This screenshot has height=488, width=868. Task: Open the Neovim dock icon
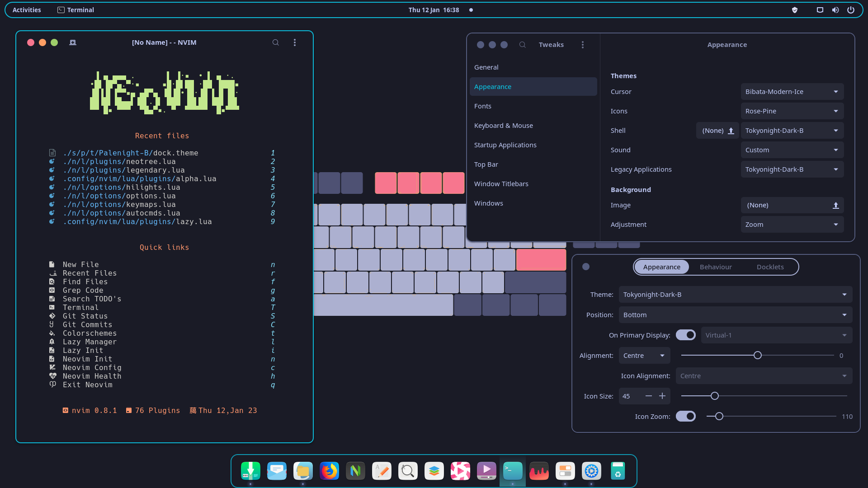point(355,471)
